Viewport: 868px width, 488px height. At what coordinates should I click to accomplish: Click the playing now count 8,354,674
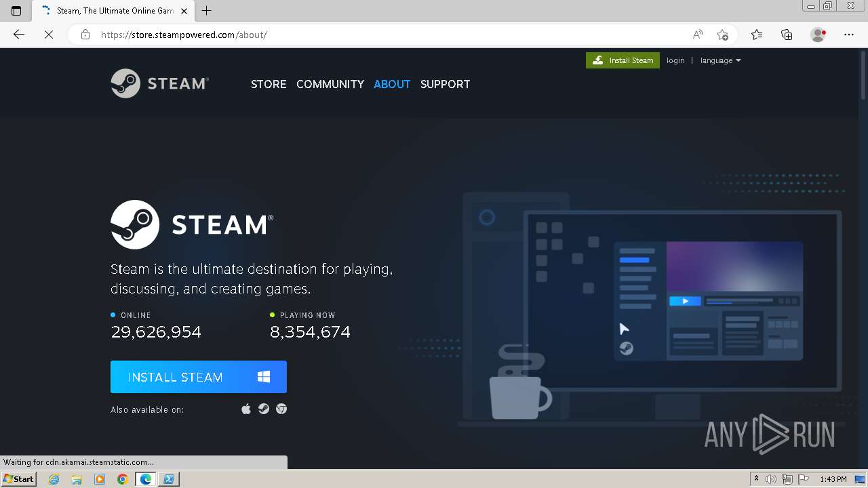click(310, 332)
